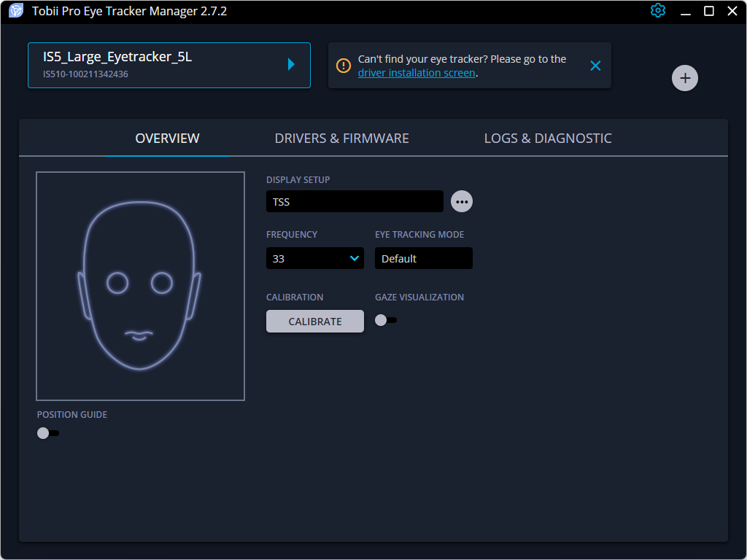Open display setup options ellipsis button
747x560 pixels.
(461, 201)
